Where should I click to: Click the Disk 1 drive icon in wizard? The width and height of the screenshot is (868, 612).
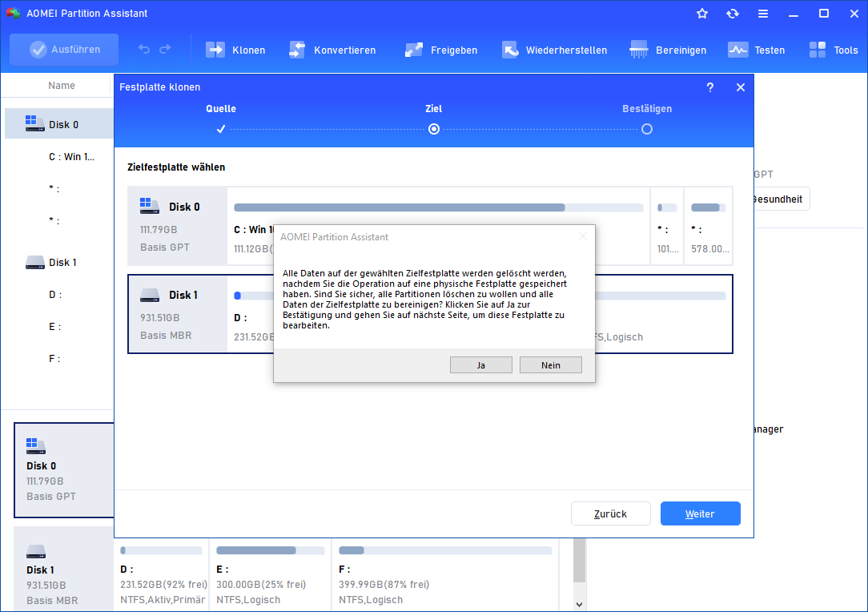pos(149,296)
